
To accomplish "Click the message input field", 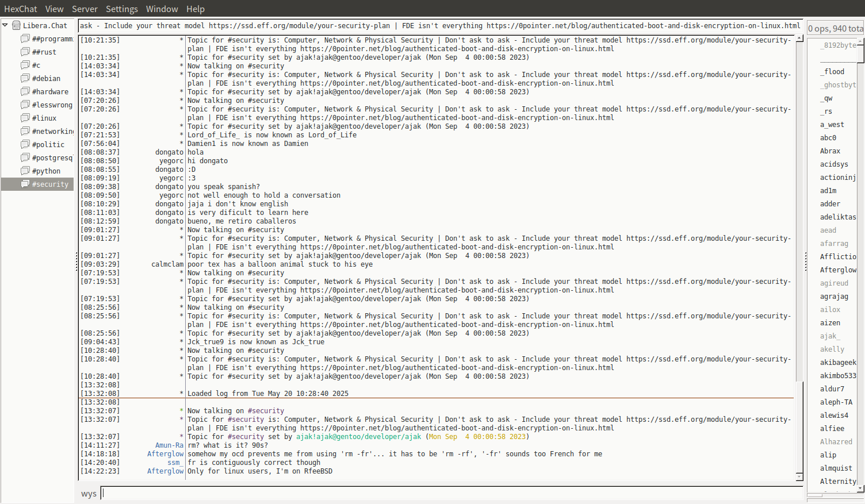I will click(451, 493).
